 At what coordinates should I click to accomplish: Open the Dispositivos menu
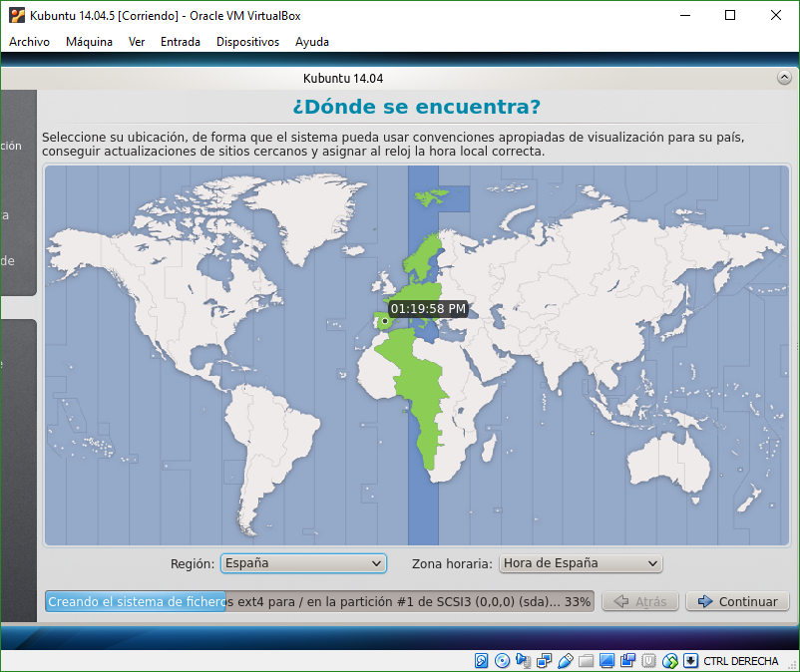(x=247, y=42)
